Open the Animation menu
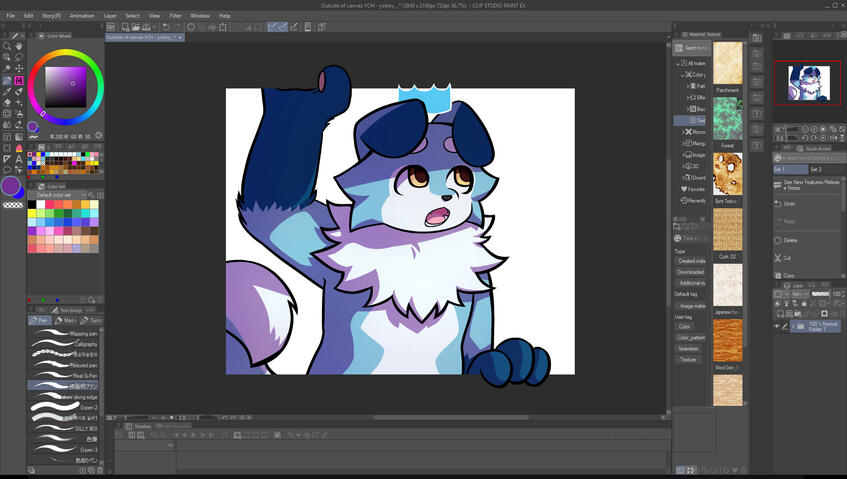This screenshot has width=847, height=479. click(x=82, y=16)
